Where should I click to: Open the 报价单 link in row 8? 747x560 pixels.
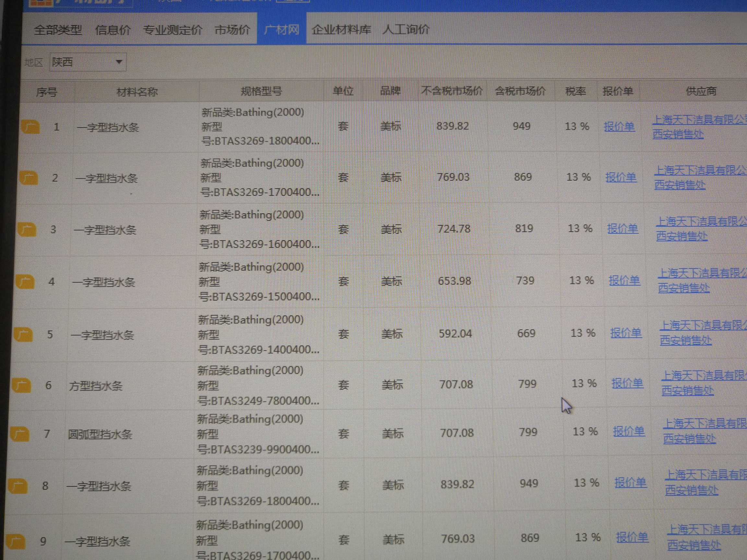pos(631,483)
